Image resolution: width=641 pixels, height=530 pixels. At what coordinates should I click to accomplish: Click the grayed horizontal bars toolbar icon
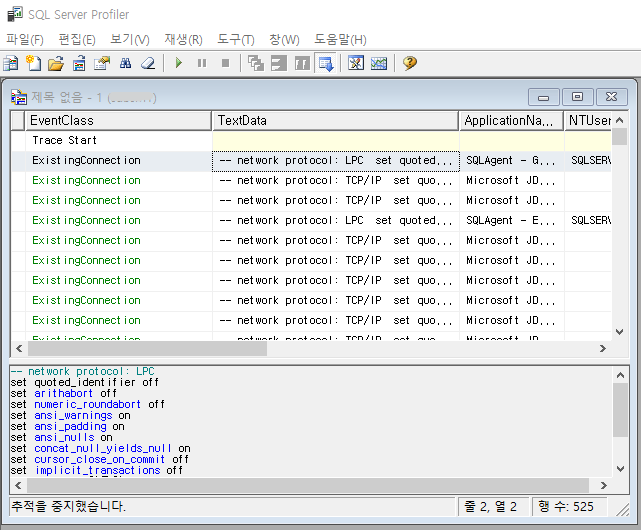coord(279,63)
